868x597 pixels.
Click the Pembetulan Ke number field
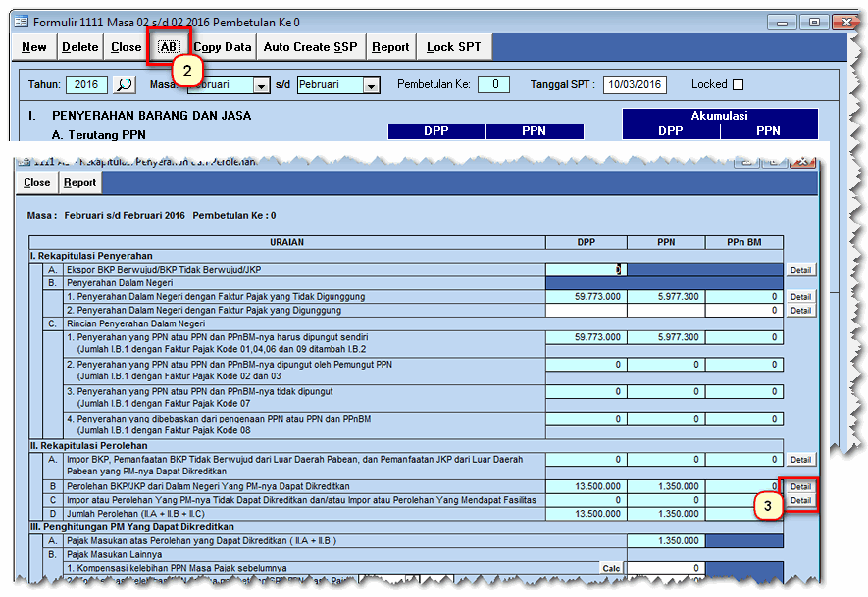tap(494, 85)
